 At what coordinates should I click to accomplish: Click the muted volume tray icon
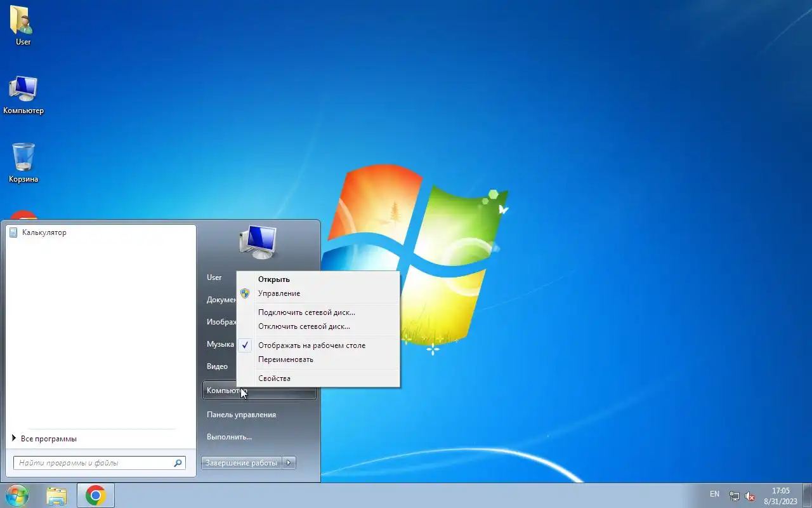click(750, 496)
